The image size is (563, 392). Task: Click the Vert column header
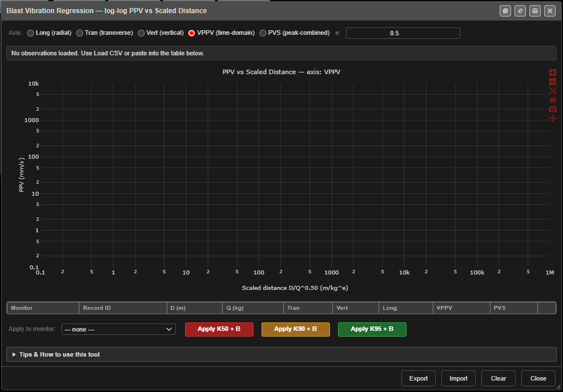356,308
